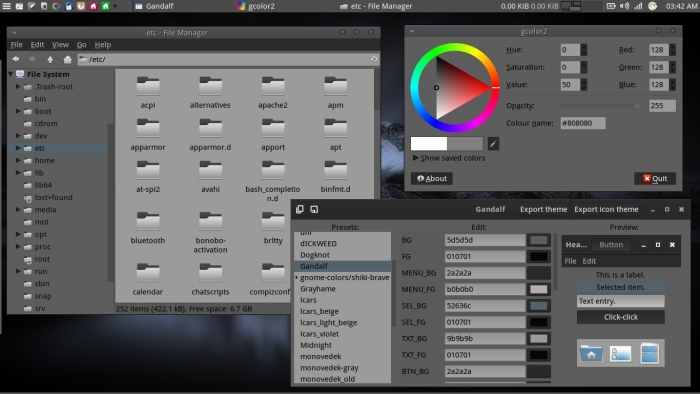Image resolution: width=700 pixels, height=394 pixels.
Task: Expand the proc tree node
Action: tap(18, 246)
